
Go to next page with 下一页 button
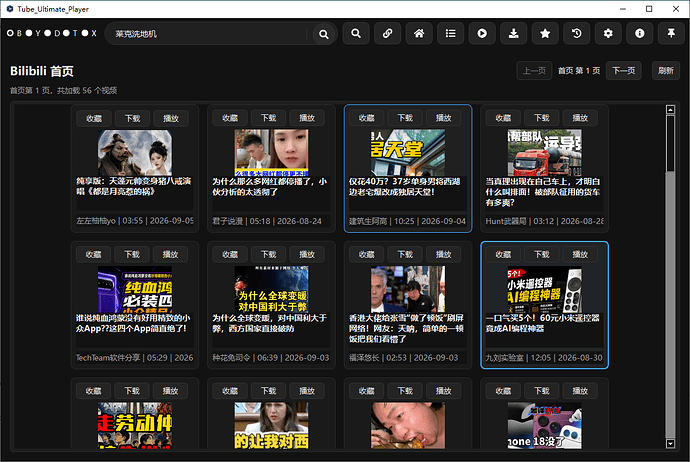[x=624, y=71]
